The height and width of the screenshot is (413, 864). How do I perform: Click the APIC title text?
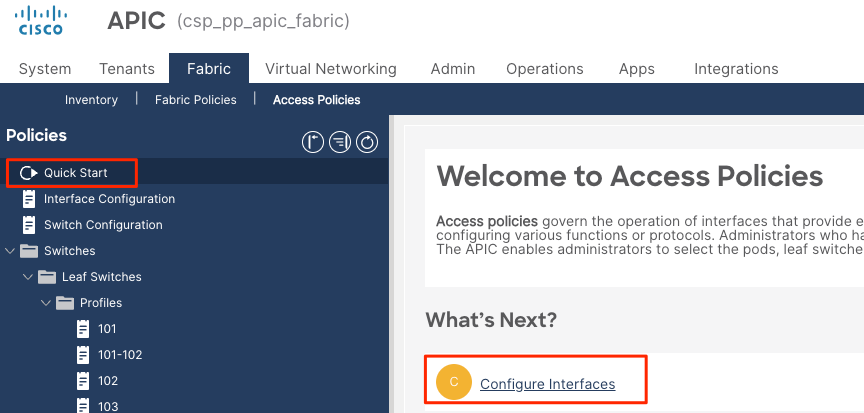(x=136, y=21)
